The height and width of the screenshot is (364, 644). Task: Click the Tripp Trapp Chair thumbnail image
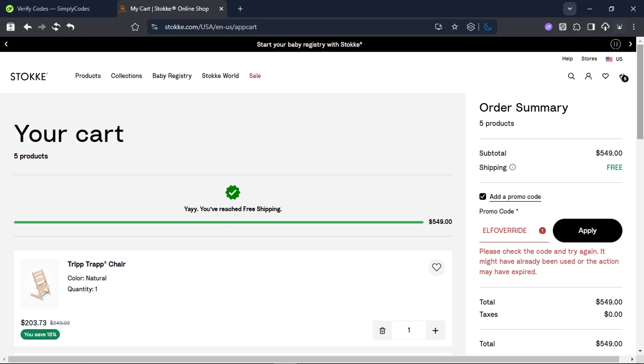(40, 284)
